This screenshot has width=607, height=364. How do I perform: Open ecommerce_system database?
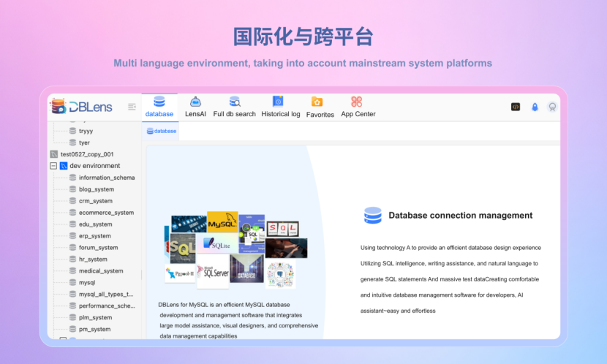107,213
